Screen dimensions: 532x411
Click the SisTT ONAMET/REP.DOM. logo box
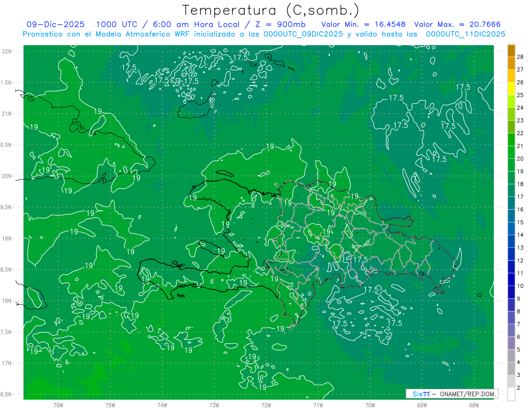pyautogui.click(x=452, y=394)
